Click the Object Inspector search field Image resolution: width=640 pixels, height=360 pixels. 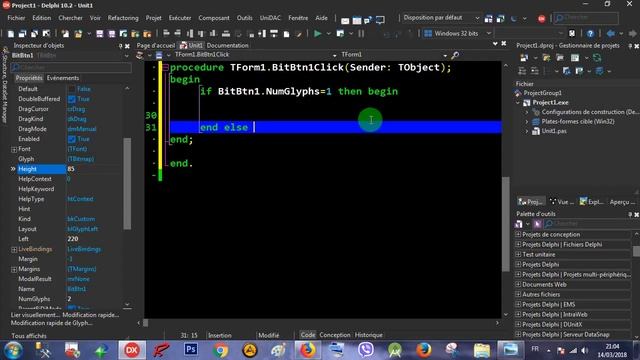tap(71, 67)
